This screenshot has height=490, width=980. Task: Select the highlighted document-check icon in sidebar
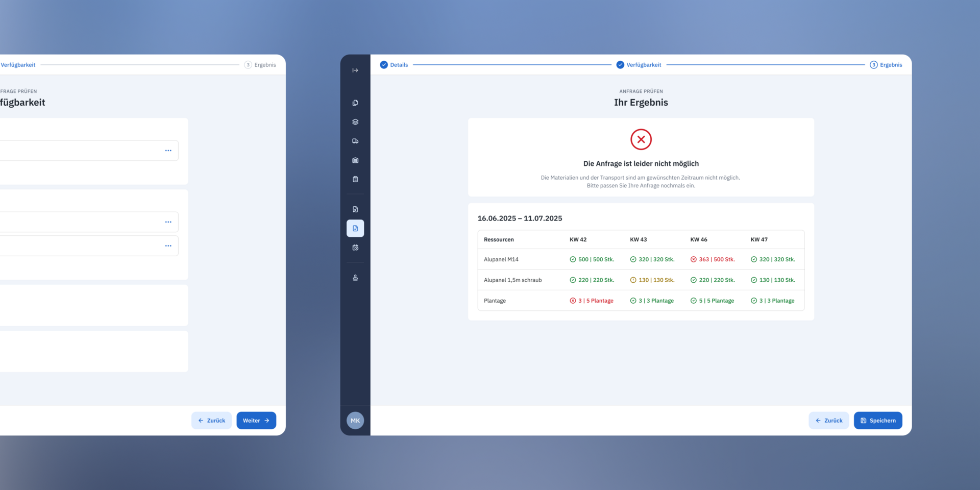[x=355, y=228]
